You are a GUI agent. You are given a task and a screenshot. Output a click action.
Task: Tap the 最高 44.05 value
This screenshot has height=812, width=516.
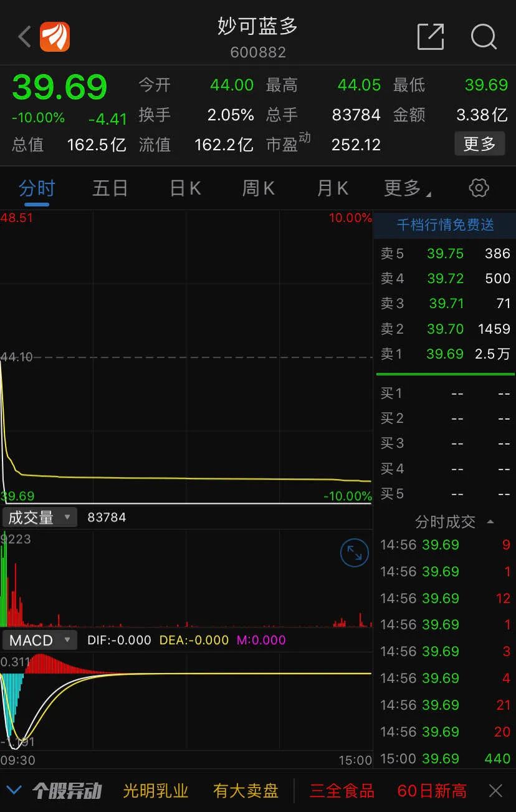(x=359, y=85)
